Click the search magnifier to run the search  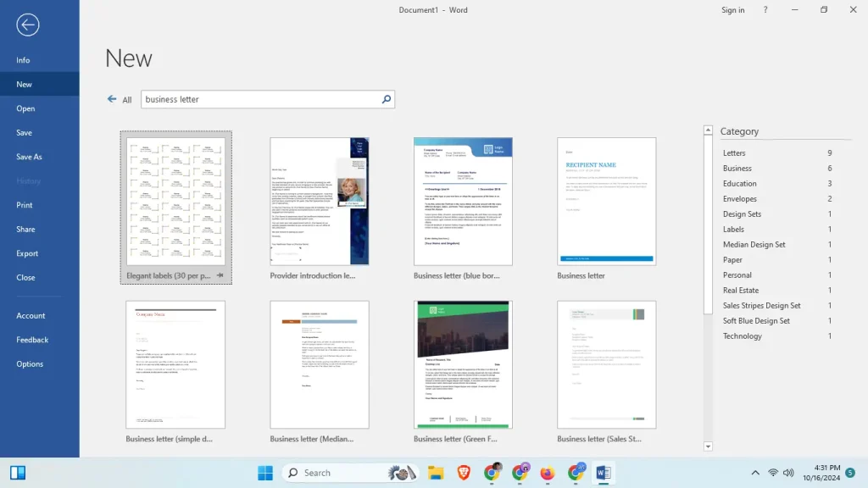387,99
